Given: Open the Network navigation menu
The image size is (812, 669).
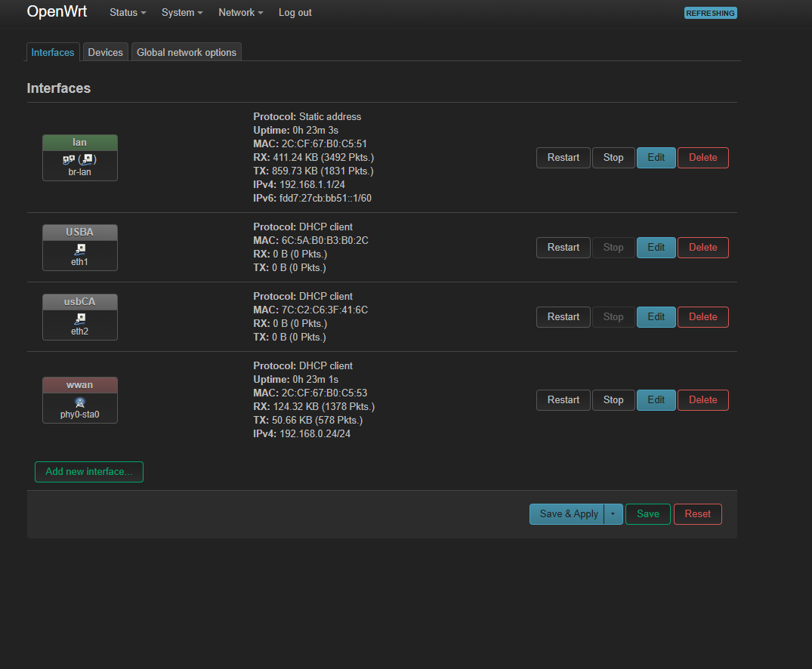Looking at the screenshot, I should (241, 13).
